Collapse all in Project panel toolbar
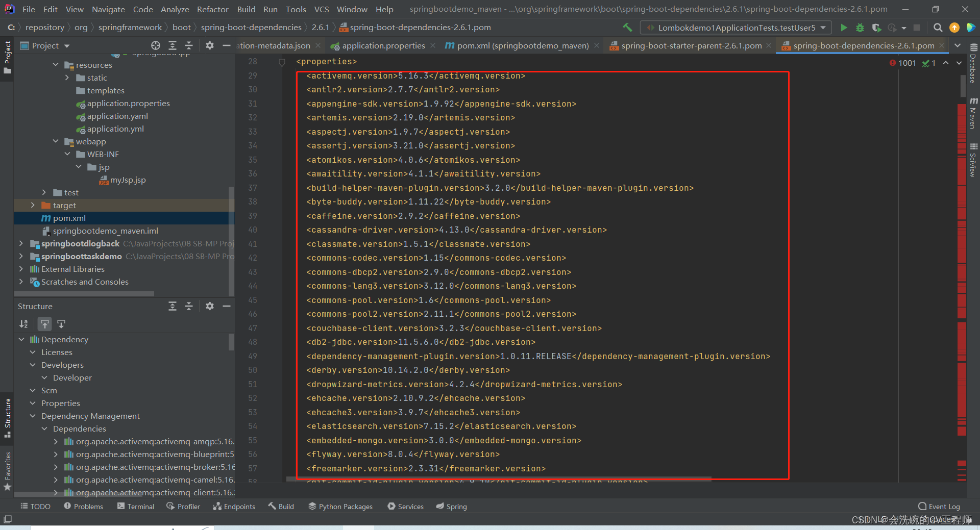Viewport: 980px width, 530px height. point(189,45)
